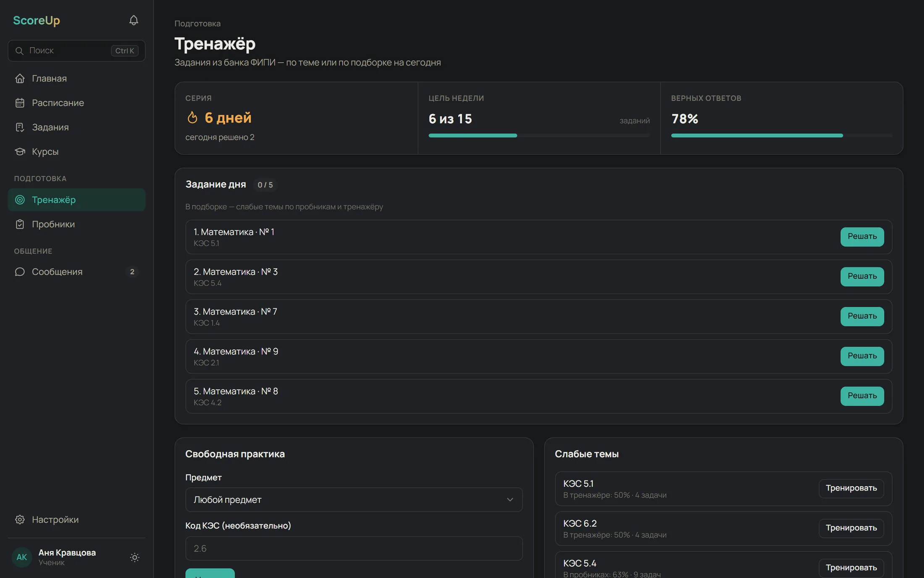The width and height of the screenshot is (924, 578).
Task: Click the graduation cap icon for Курсы
Action: (20, 152)
